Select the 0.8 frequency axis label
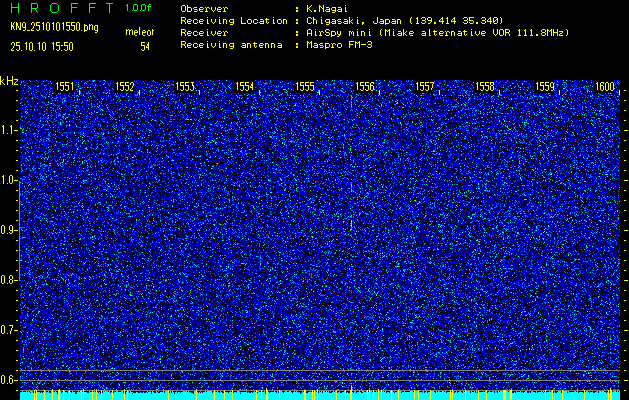The image size is (629, 400). point(9,280)
